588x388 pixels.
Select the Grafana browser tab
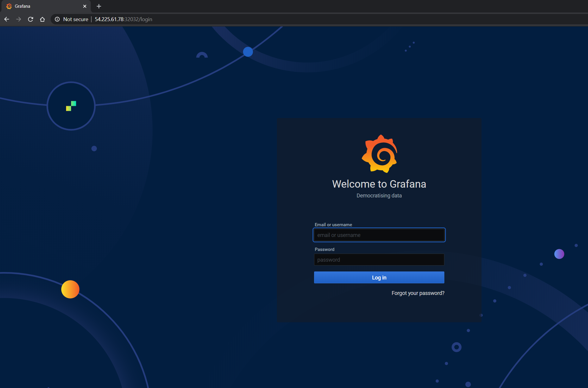(x=45, y=6)
